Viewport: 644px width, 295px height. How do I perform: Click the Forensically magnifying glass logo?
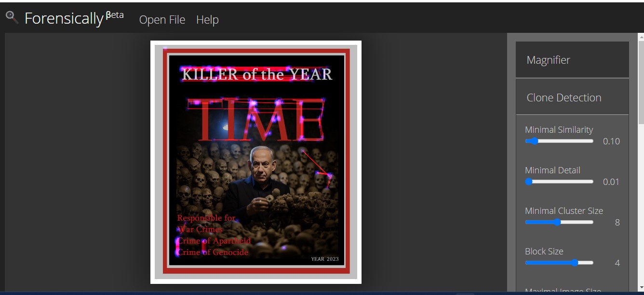tap(12, 16)
